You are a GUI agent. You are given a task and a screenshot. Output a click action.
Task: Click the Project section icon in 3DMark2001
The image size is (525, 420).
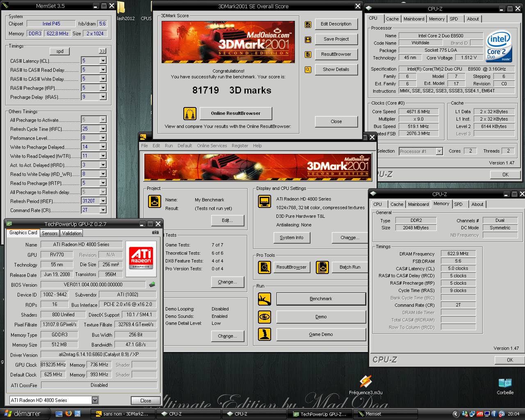155,201
